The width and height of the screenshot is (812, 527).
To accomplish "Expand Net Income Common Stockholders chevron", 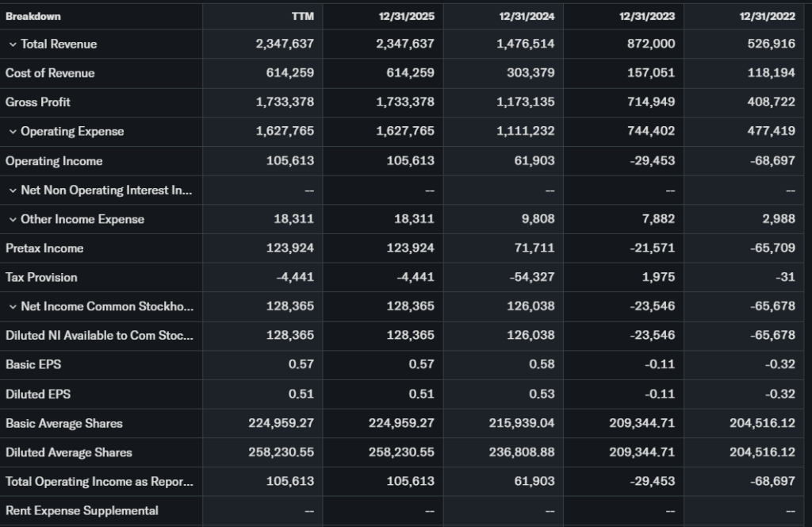I will point(13,307).
